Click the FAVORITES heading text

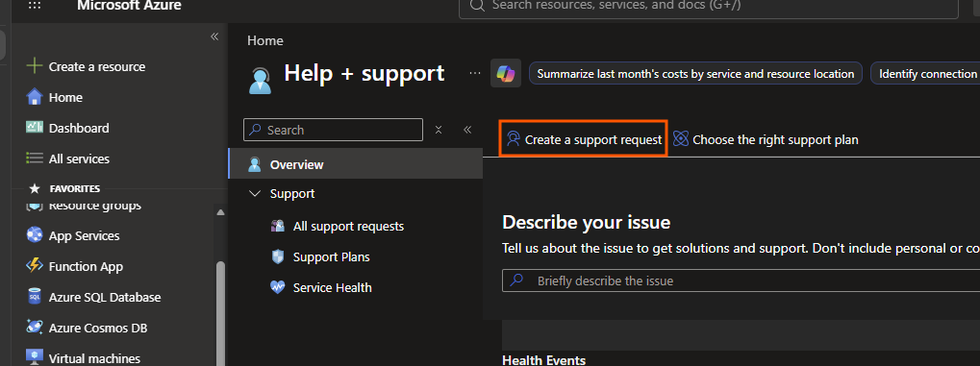[x=75, y=188]
